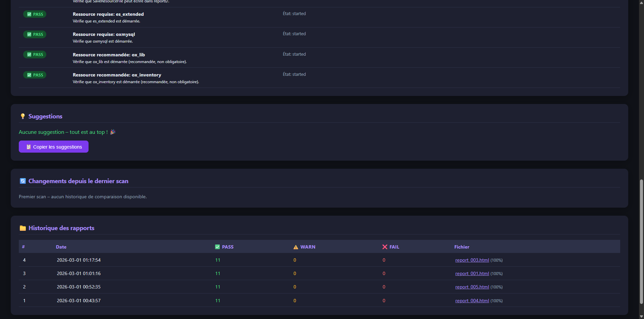Click the (100%) label next to report_005.html
644x319 pixels.
(x=496, y=287)
